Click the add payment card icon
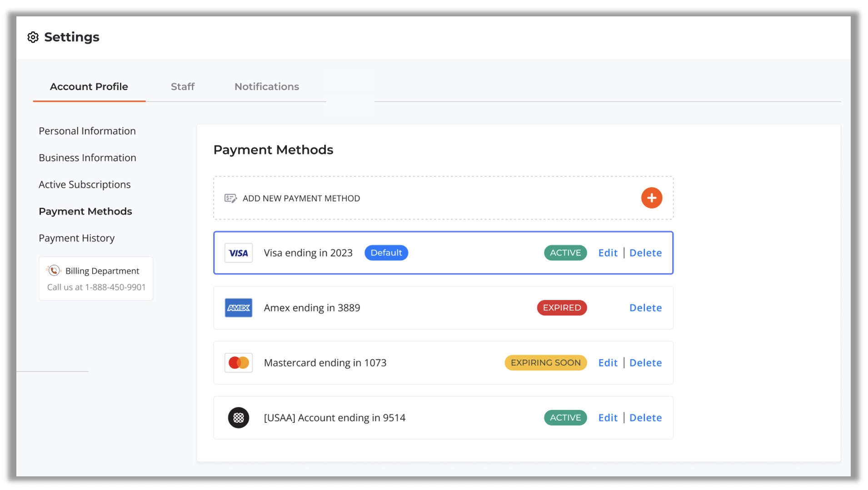868x490 pixels. point(230,199)
